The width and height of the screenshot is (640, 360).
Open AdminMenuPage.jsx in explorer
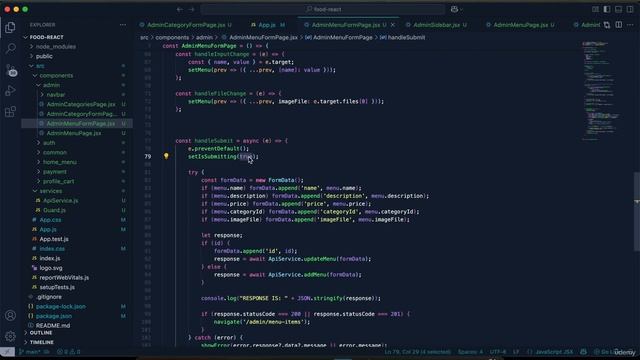pyautogui.click(x=73, y=133)
